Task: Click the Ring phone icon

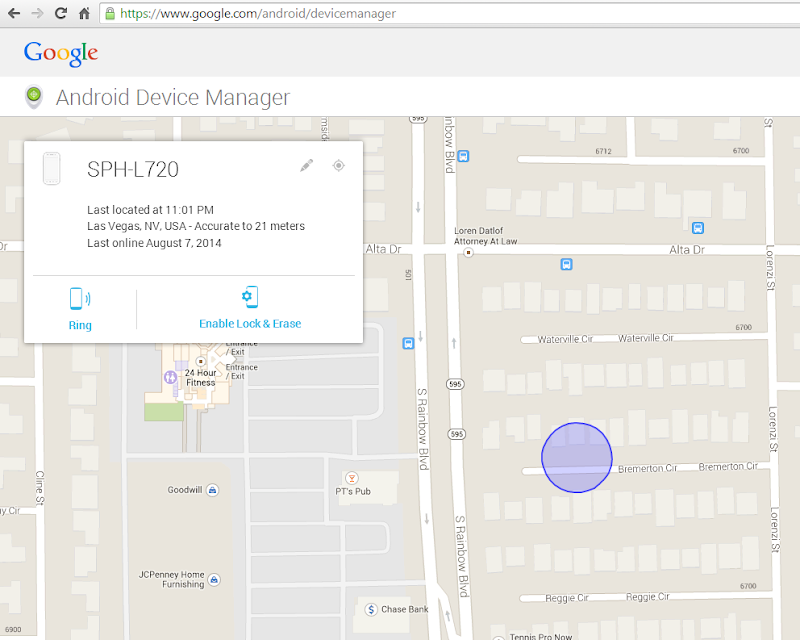Action: (x=80, y=299)
